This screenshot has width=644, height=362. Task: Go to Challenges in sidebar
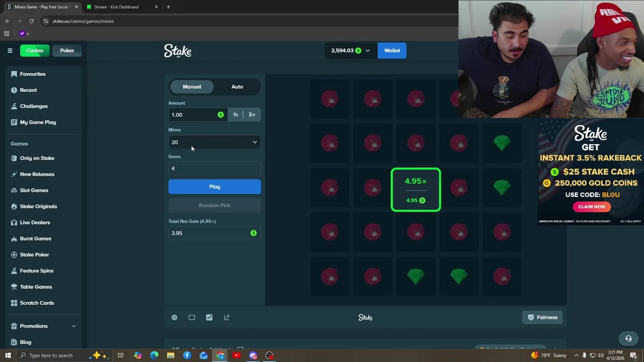34,106
